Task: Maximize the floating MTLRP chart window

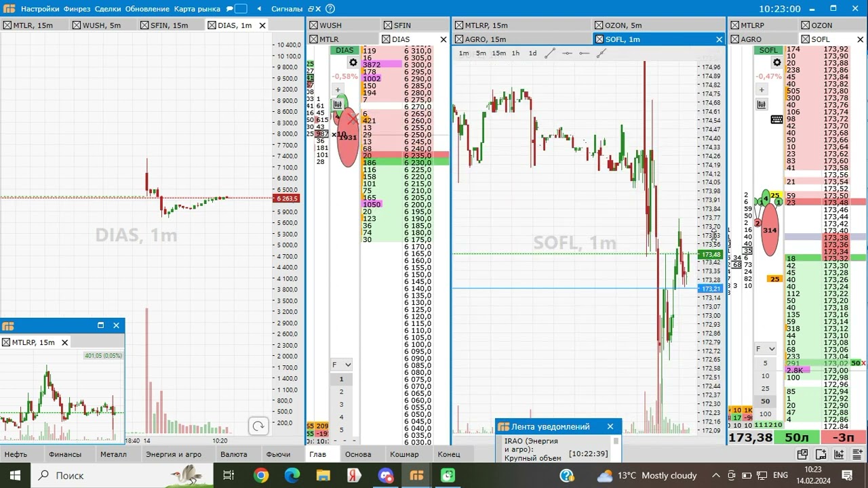Action: click(x=100, y=325)
